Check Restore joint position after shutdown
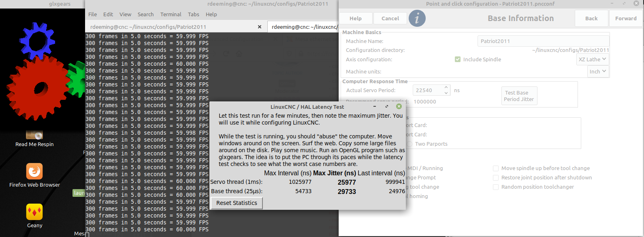Viewport: 644px width, 237px height. pos(496,177)
